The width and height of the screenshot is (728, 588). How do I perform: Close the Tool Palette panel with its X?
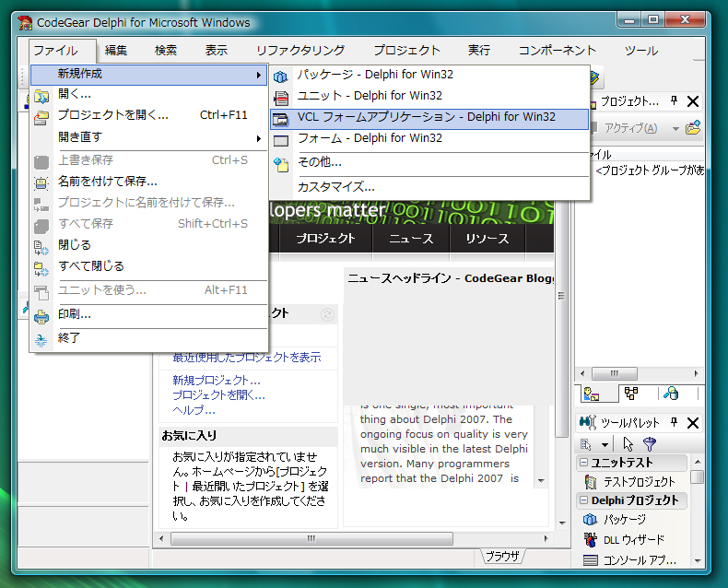[x=693, y=423]
